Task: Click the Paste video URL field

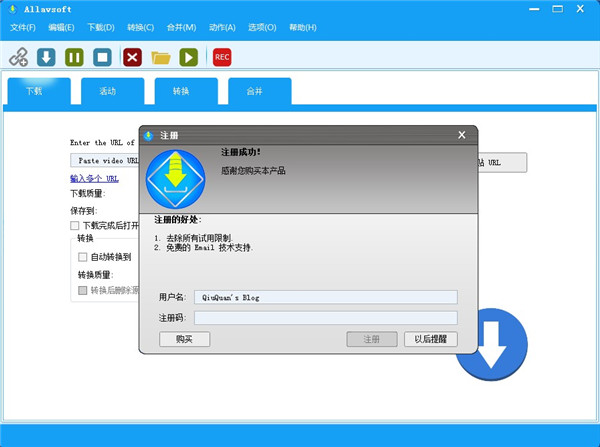Action: coord(105,160)
